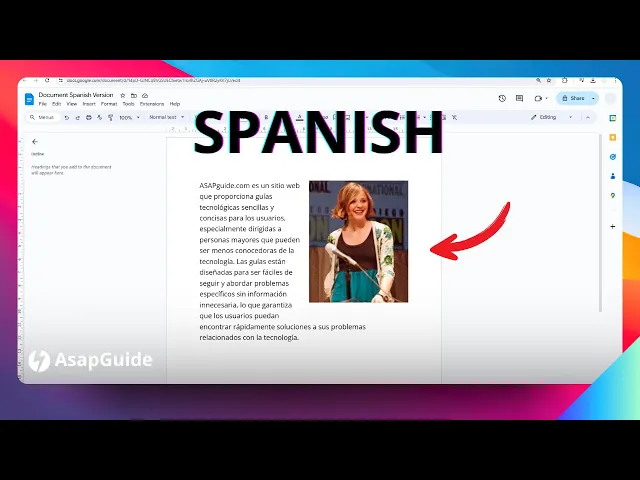Open the browser downloads icon
This screenshot has height=480, width=640.
(593, 80)
